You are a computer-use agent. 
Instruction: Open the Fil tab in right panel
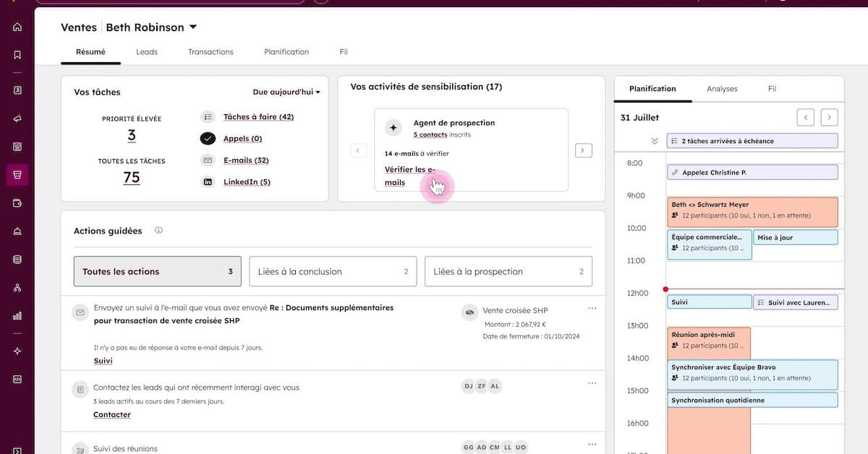point(772,89)
